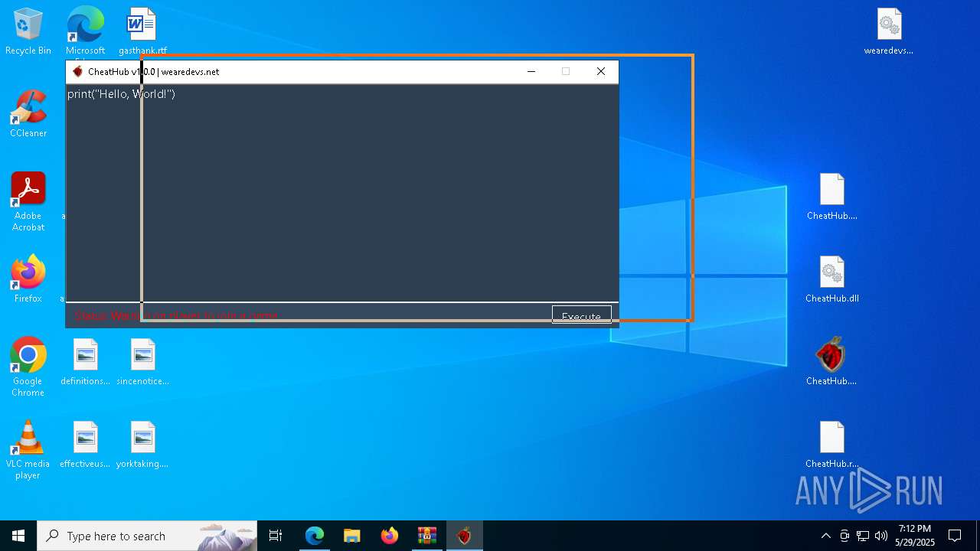Open the network status tray icon

click(863, 536)
